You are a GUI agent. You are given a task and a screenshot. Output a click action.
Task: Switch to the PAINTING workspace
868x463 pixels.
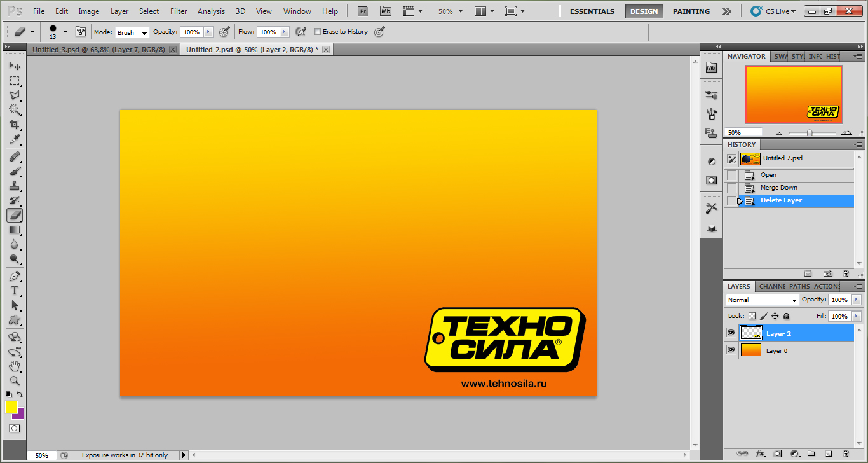point(691,11)
